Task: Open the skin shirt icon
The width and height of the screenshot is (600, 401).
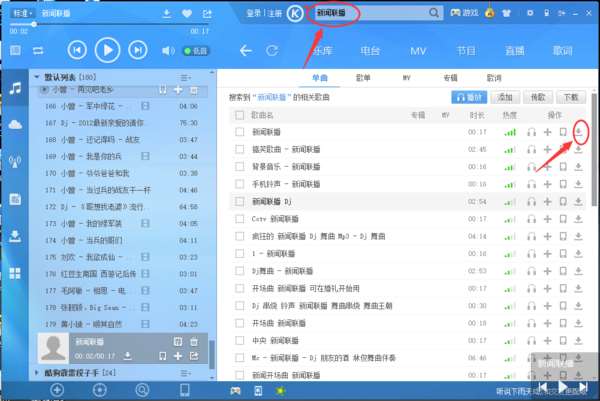Action: [506, 13]
